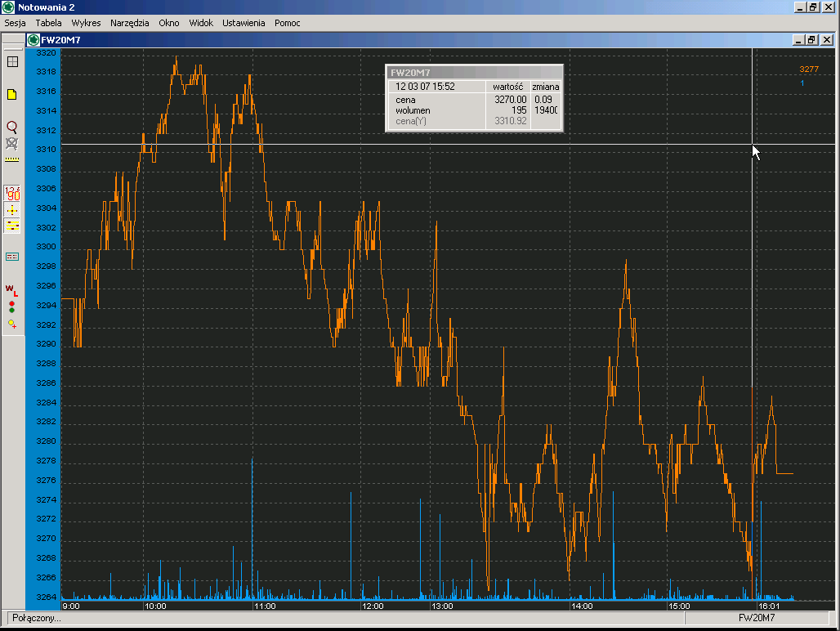The image size is (840, 631).
Task: Expand the Widok menu
Action: (201, 23)
